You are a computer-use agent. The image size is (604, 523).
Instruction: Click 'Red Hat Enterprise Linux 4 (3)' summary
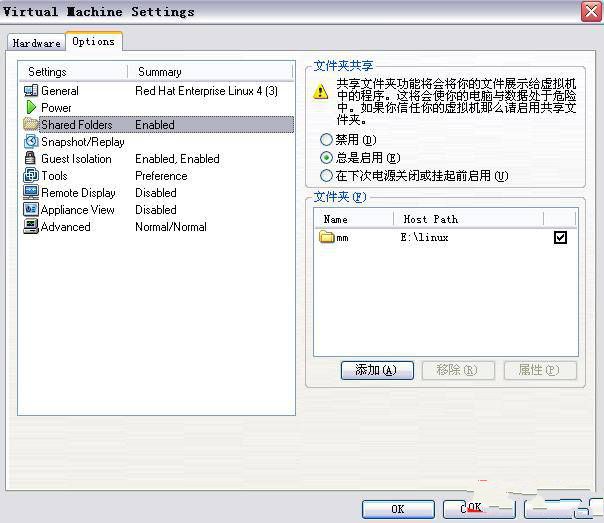click(x=206, y=91)
